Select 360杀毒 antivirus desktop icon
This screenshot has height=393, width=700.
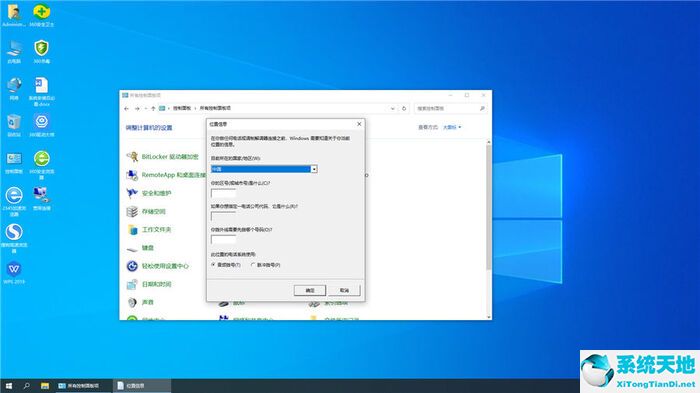[42, 52]
